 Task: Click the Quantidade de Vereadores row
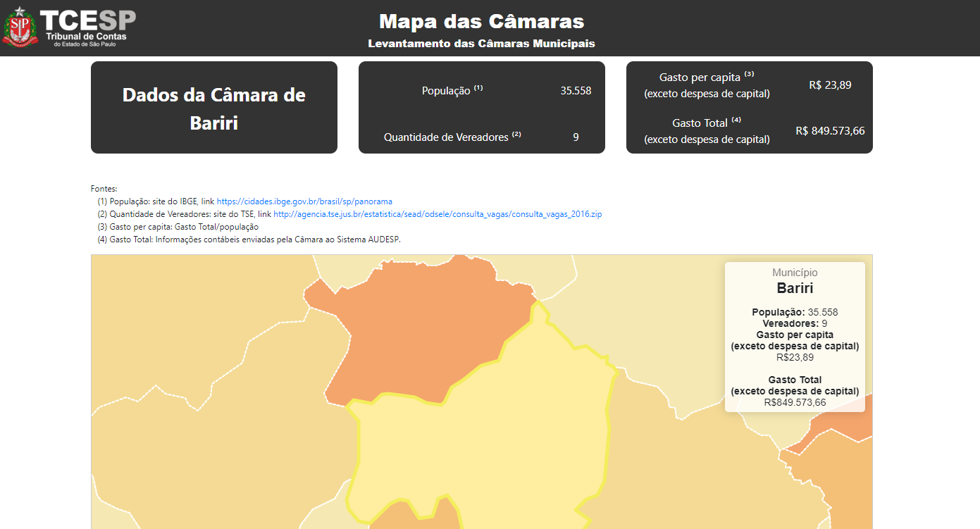pos(452,137)
